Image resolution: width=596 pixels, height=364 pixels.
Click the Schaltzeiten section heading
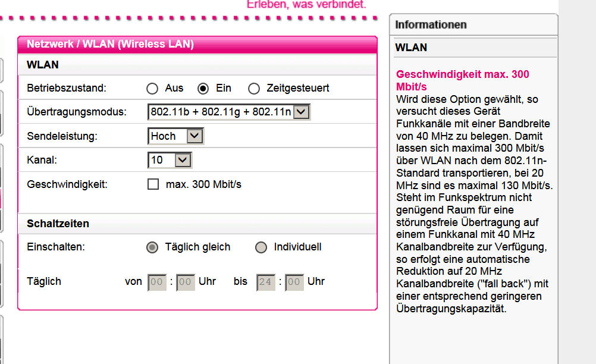click(x=58, y=224)
